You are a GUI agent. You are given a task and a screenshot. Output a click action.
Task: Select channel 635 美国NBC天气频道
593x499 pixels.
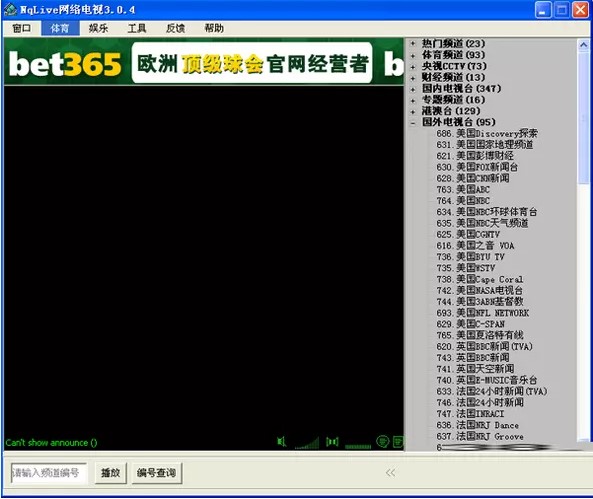click(x=482, y=223)
